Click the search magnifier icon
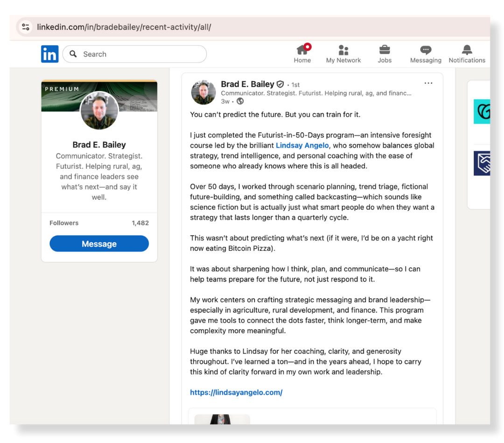 [x=73, y=54]
